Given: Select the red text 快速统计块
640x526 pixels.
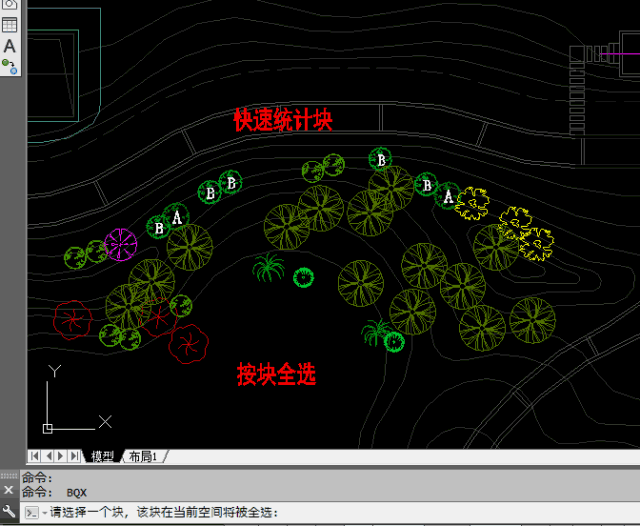Looking at the screenshot, I should tap(283, 120).
